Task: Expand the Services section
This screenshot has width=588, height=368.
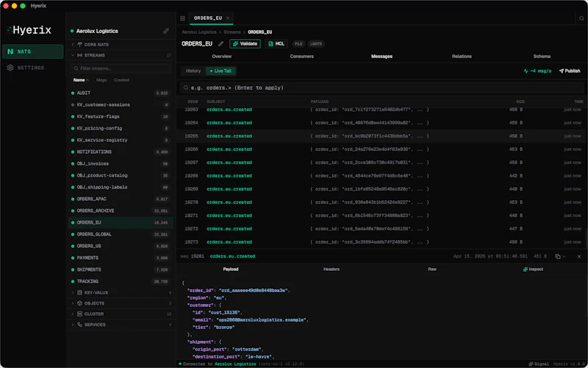Action: click(x=121, y=325)
